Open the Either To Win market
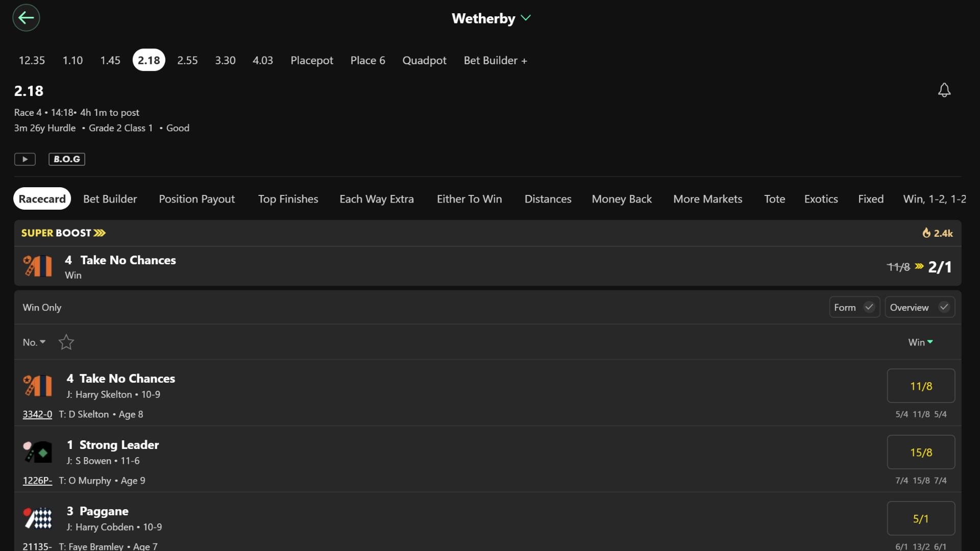980x551 pixels. [469, 199]
